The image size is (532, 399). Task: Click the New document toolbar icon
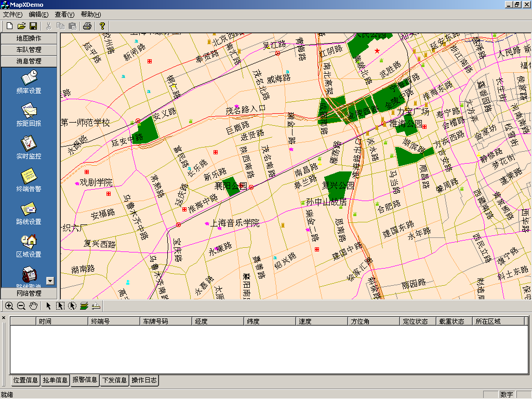coord(9,26)
